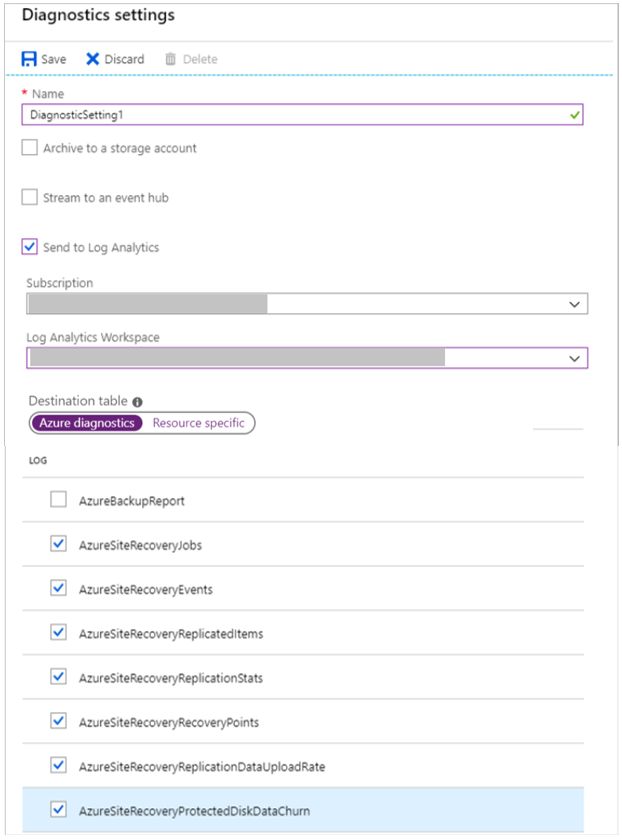Click the Save floppy disk icon
622x840 pixels.
tap(29, 59)
